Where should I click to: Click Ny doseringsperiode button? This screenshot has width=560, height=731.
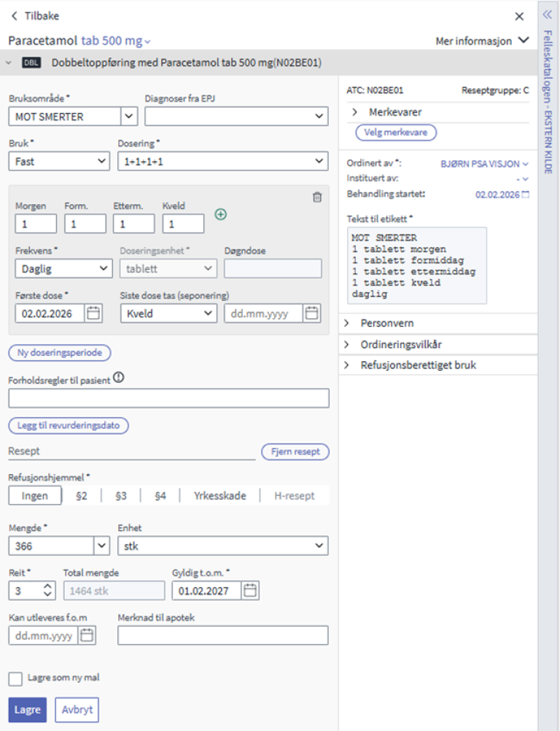point(59,353)
